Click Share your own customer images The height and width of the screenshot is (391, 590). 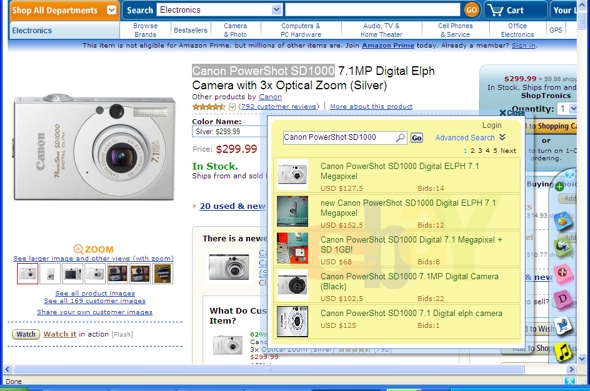pyautogui.click(x=94, y=312)
